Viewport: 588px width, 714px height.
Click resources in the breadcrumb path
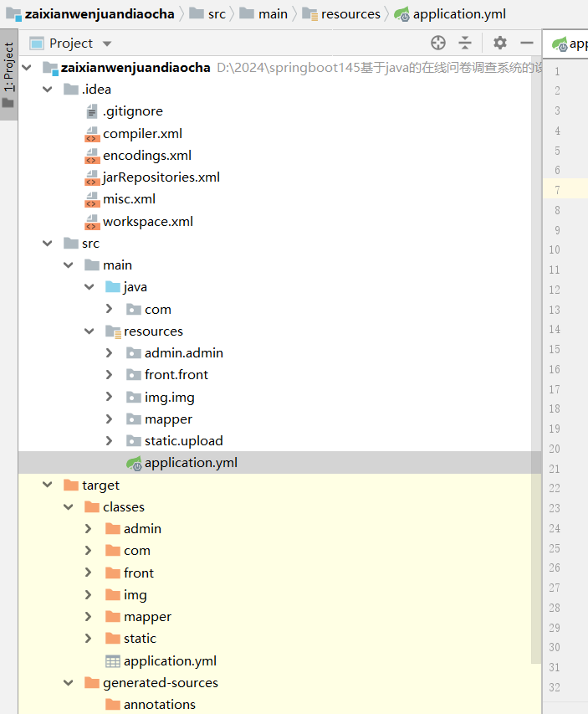[350, 13]
